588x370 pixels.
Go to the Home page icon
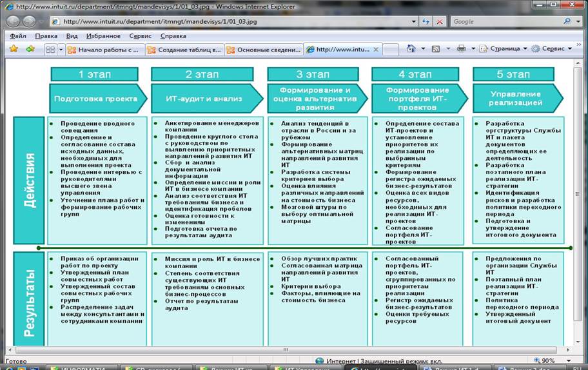point(411,49)
